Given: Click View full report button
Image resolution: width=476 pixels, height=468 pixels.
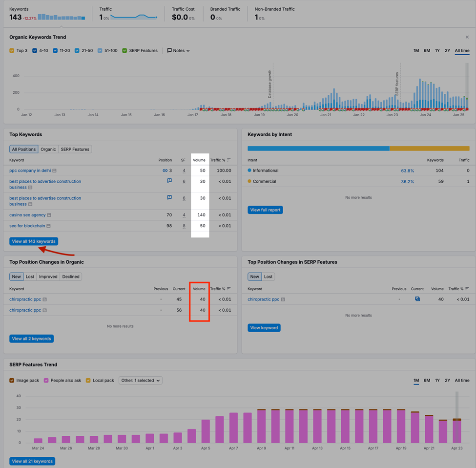Looking at the screenshot, I should pos(265,210).
